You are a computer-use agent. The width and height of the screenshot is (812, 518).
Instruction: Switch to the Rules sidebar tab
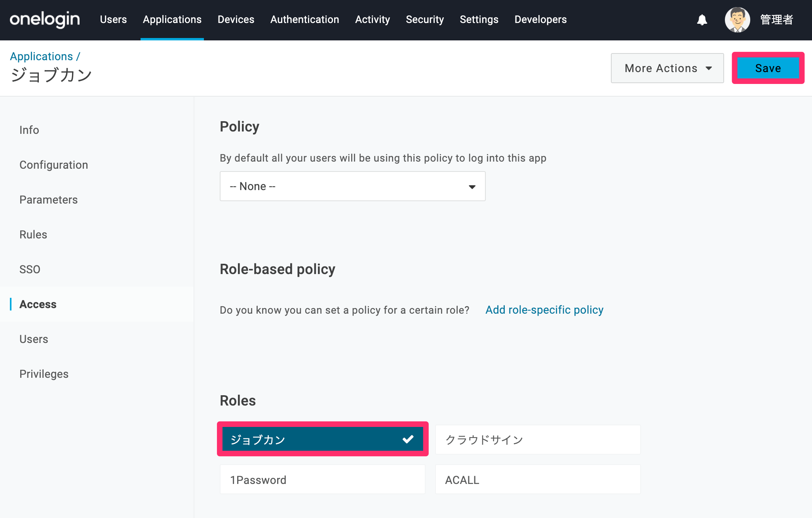coord(33,234)
